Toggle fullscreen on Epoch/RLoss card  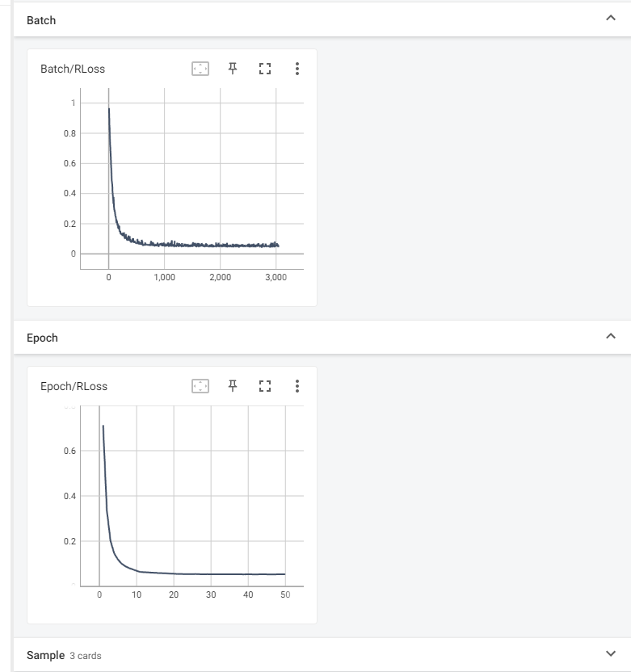pyautogui.click(x=264, y=386)
